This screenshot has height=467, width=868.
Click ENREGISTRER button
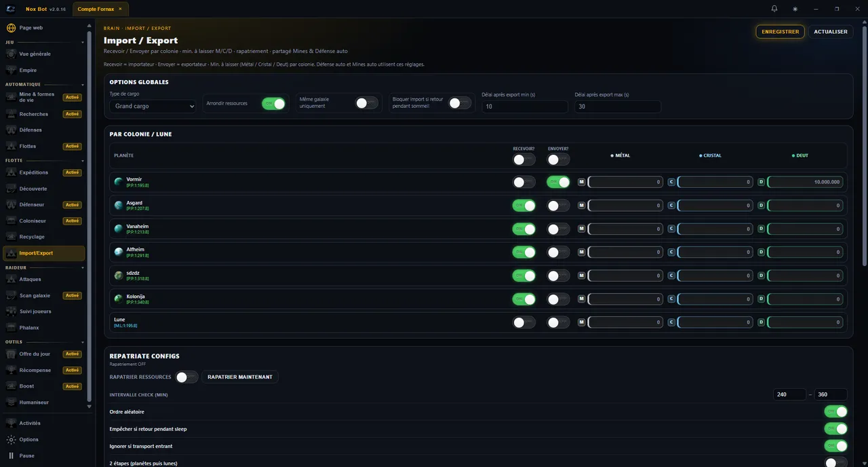780,31
